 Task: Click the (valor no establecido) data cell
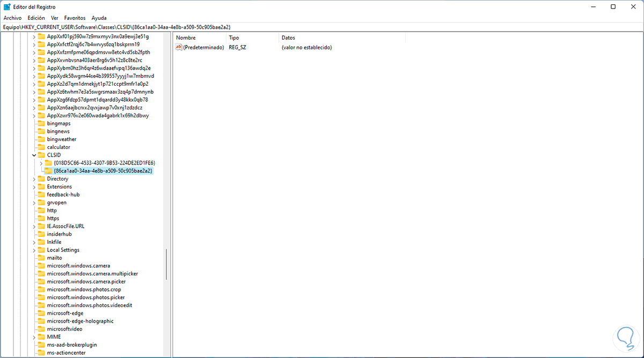click(306, 48)
